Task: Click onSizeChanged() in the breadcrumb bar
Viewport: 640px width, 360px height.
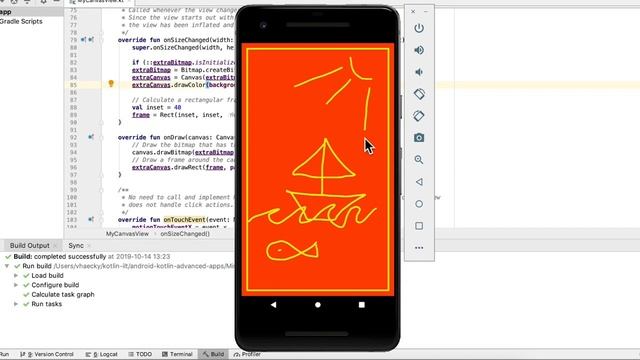Action: click(185, 234)
